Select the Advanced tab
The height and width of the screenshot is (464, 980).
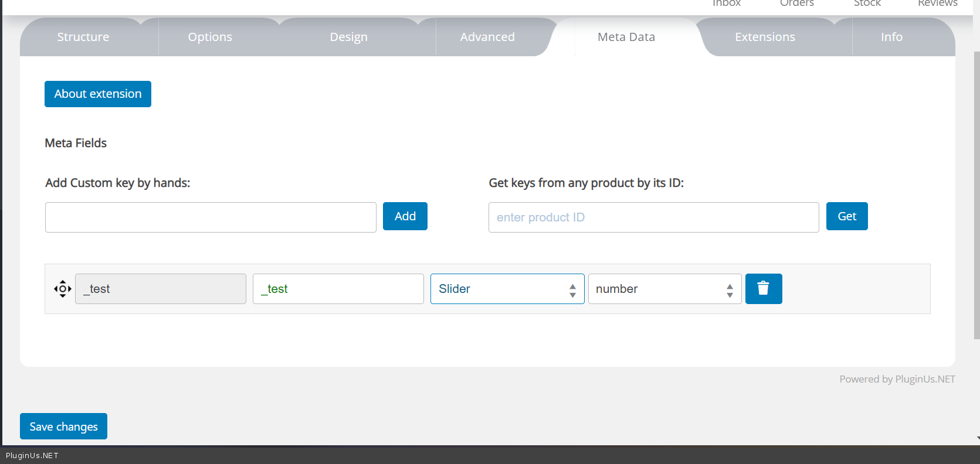click(x=487, y=37)
